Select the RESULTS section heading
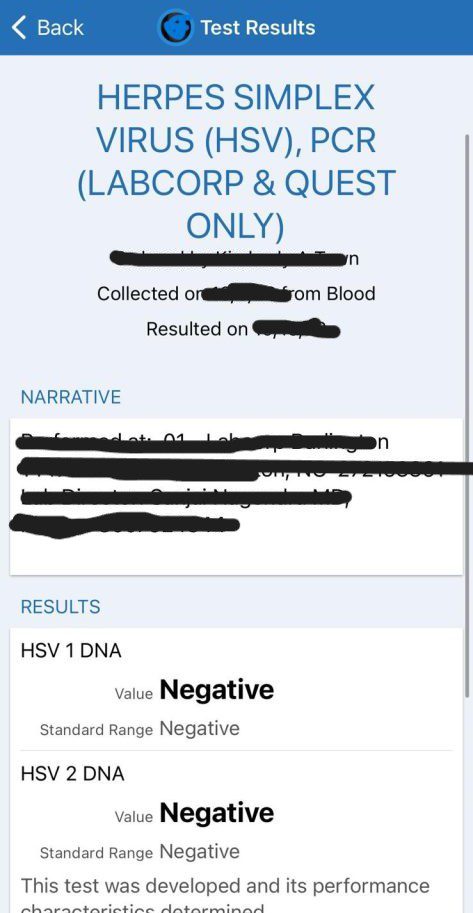 pyautogui.click(x=60, y=607)
